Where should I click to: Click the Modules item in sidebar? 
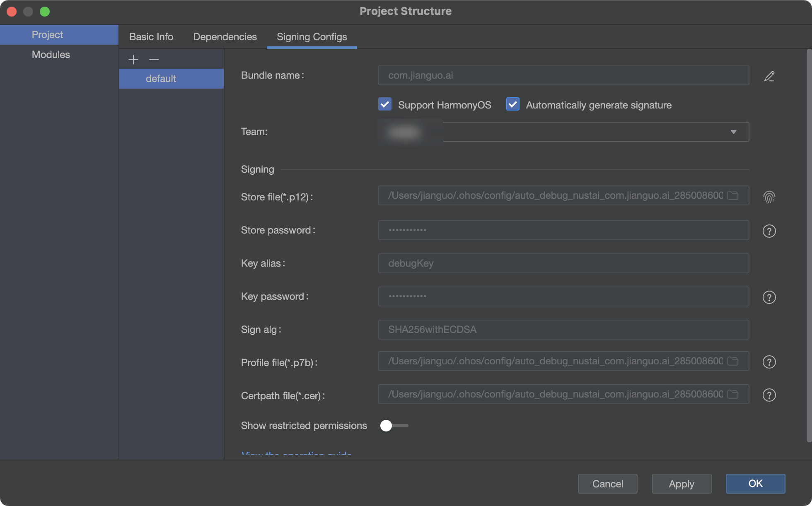pos(51,54)
